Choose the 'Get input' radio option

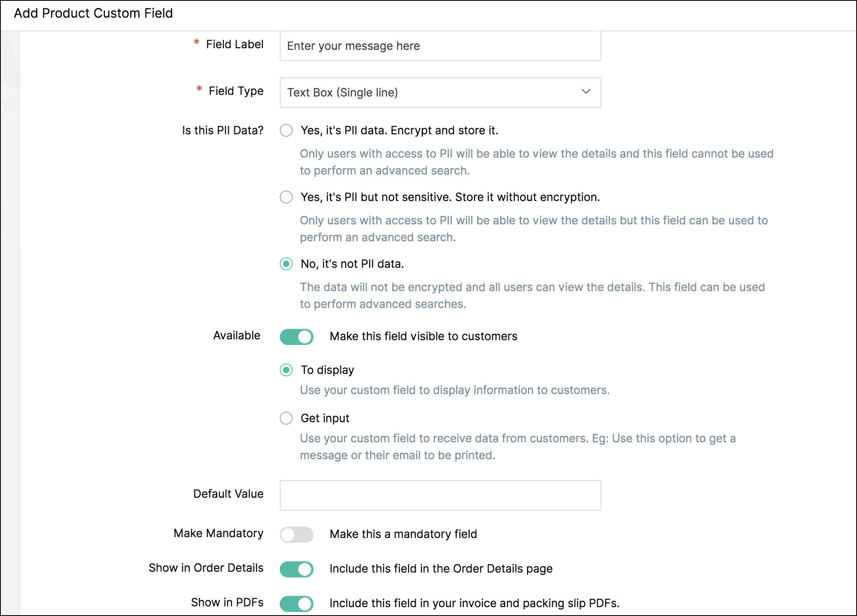[x=286, y=418]
